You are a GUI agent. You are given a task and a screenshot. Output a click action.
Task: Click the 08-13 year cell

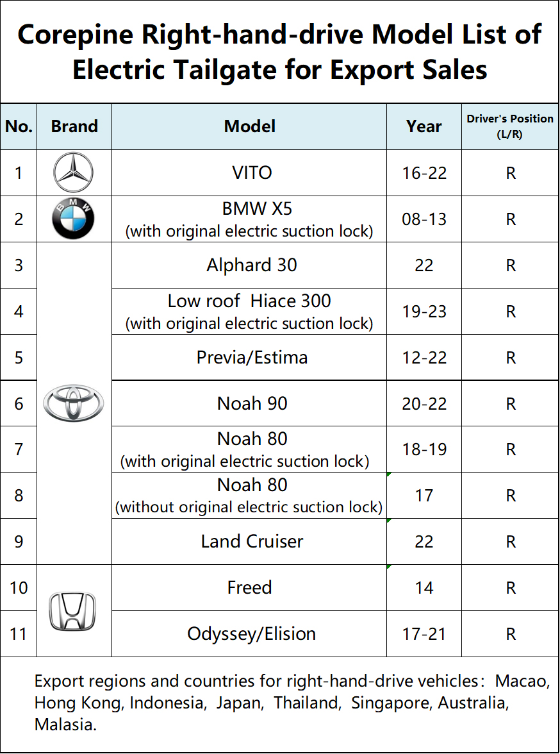424,219
